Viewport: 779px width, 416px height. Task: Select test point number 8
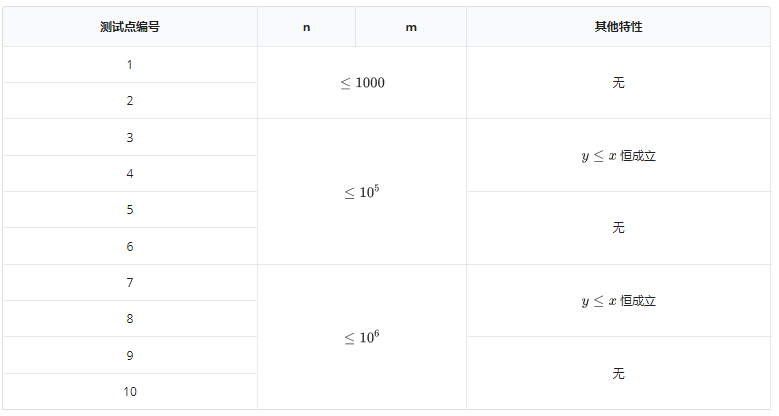click(130, 319)
